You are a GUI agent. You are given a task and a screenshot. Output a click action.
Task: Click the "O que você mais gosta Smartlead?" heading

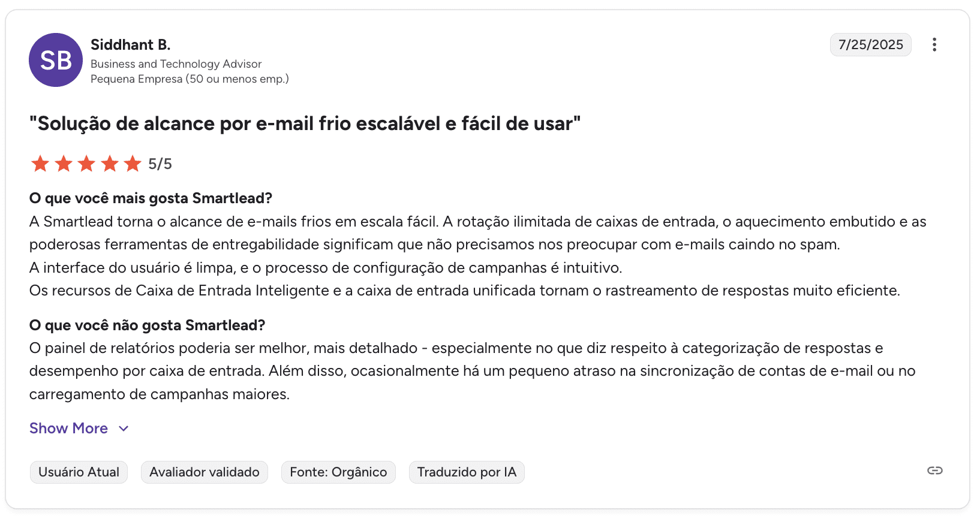point(151,198)
